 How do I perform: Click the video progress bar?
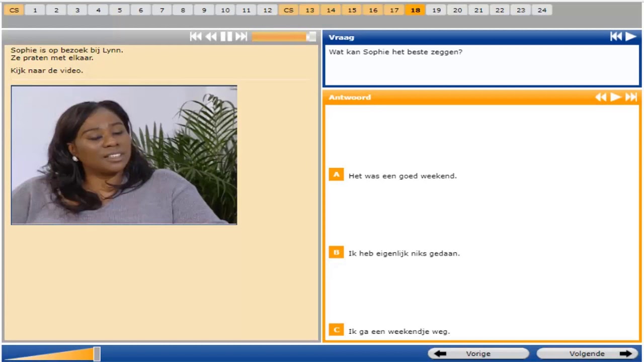tap(284, 37)
